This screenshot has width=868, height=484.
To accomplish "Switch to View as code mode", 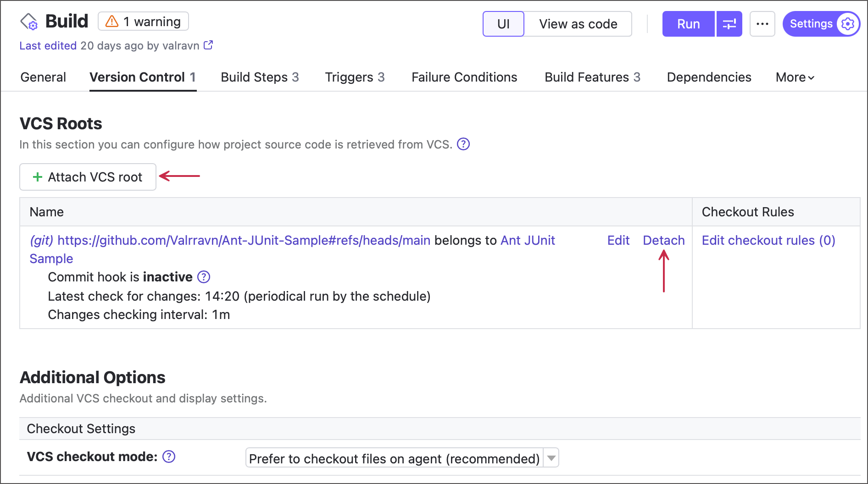I will point(578,24).
